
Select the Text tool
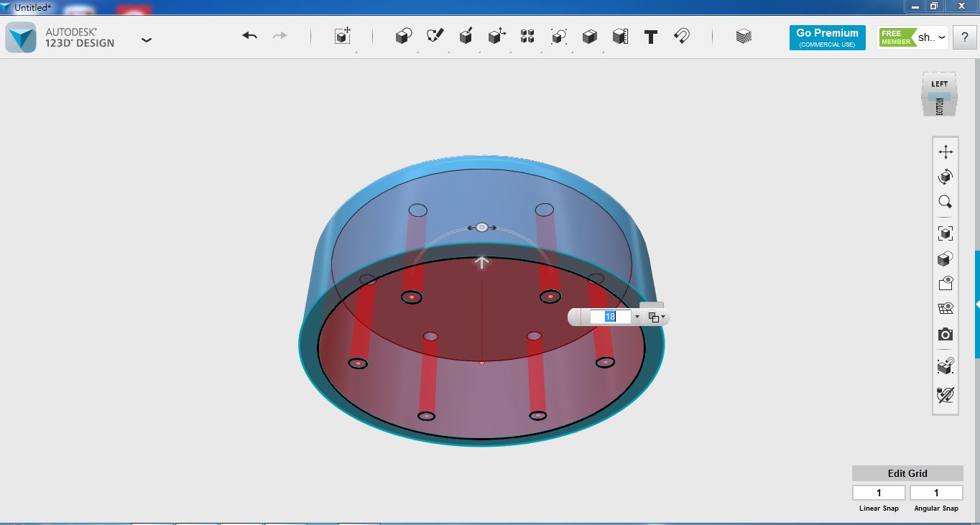pyautogui.click(x=651, y=37)
